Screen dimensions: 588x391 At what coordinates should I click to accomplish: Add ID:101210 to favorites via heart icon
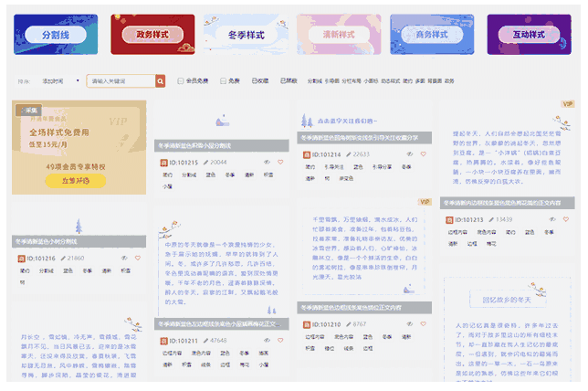(x=423, y=323)
